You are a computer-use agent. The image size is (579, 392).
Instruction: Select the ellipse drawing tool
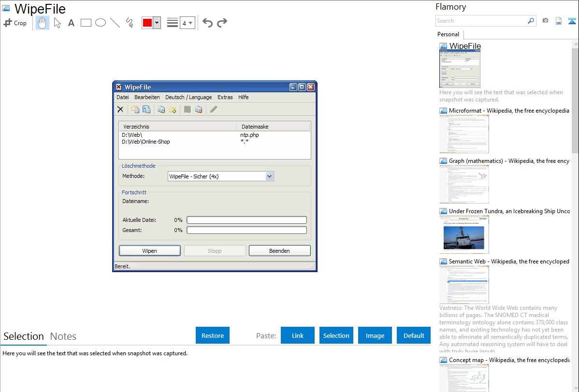[x=101, y=23]
